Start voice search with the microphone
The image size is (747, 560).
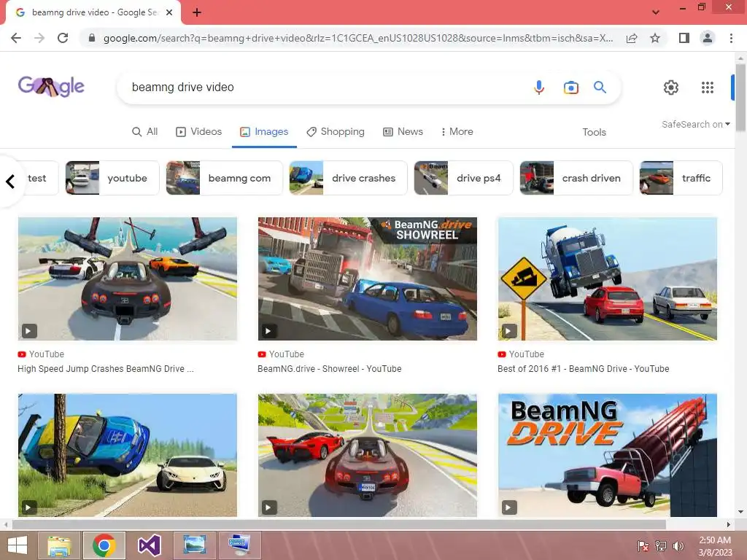539,87
